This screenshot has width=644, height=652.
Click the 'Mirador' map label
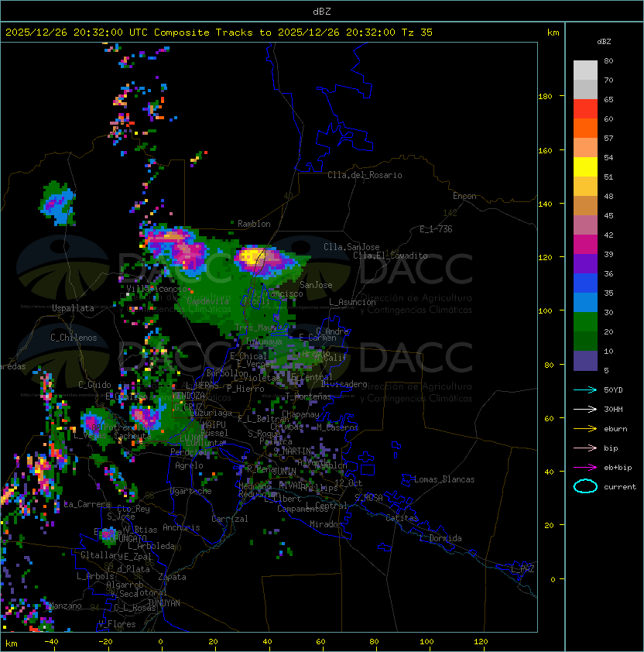tap(327, 524)
